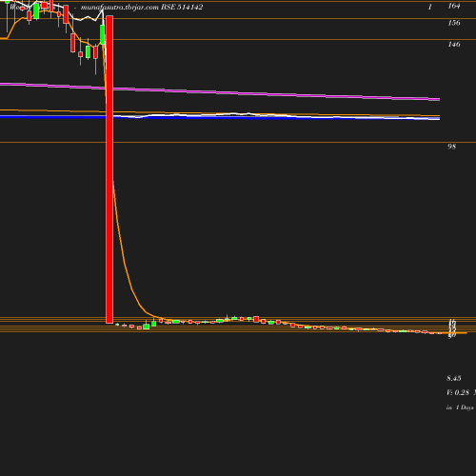
Task: Click the blue moving average line
Action: 220,117
